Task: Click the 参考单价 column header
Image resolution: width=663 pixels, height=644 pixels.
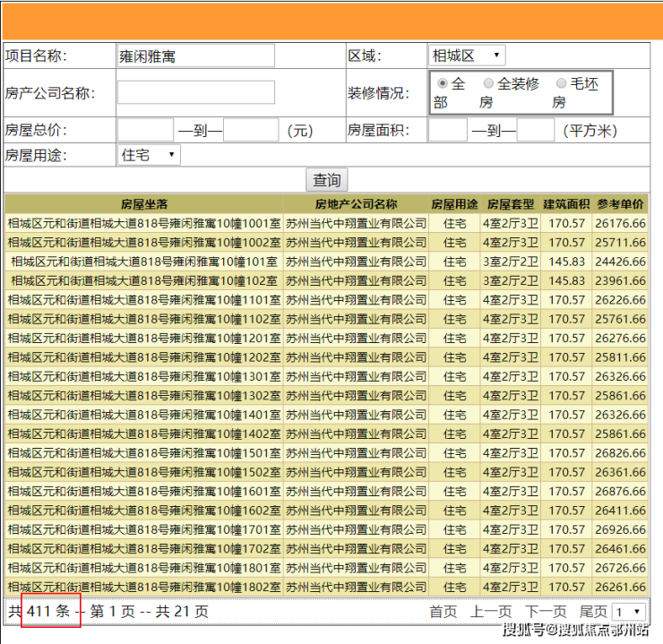Action: point(620,204)
